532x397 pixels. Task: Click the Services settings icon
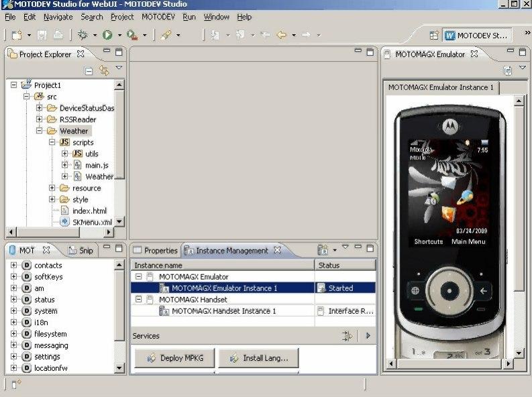click(x=347, y=336)
